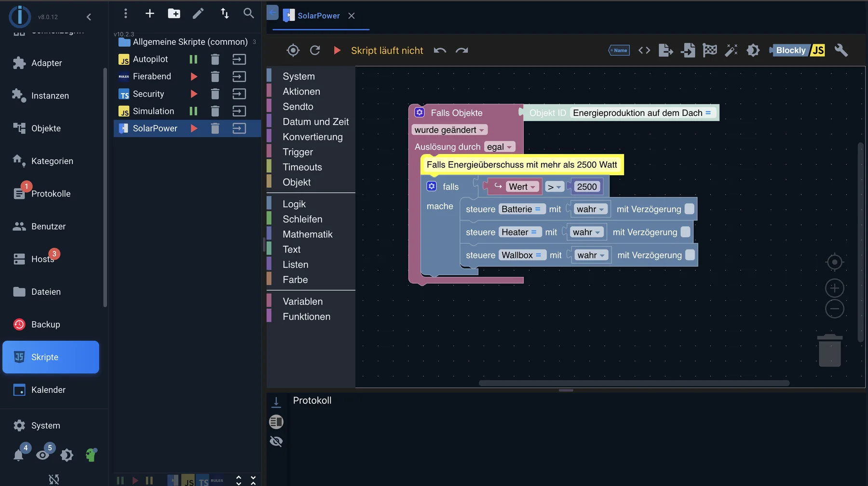868x486 pixels.
Task: Open Kalender in sidebar
Action: point(51,390)
